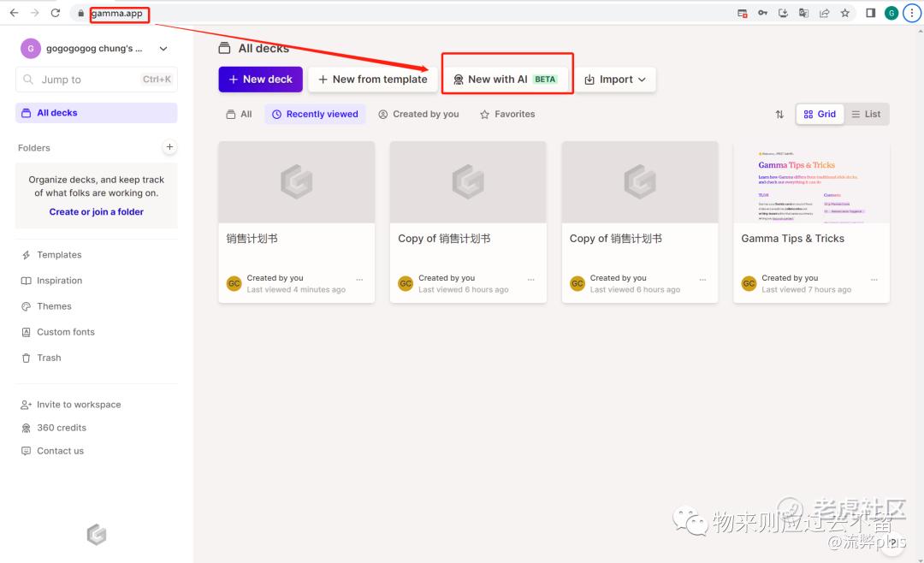Click the install app icon in address bar
924x563 pixels.
[783, 13]
